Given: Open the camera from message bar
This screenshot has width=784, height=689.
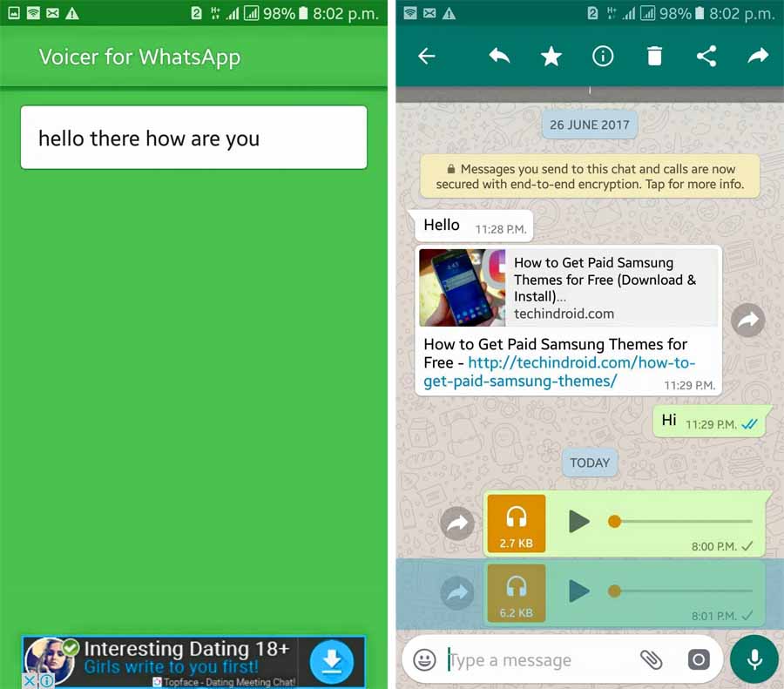Looking at the screenshot, I should coord(699,660).
